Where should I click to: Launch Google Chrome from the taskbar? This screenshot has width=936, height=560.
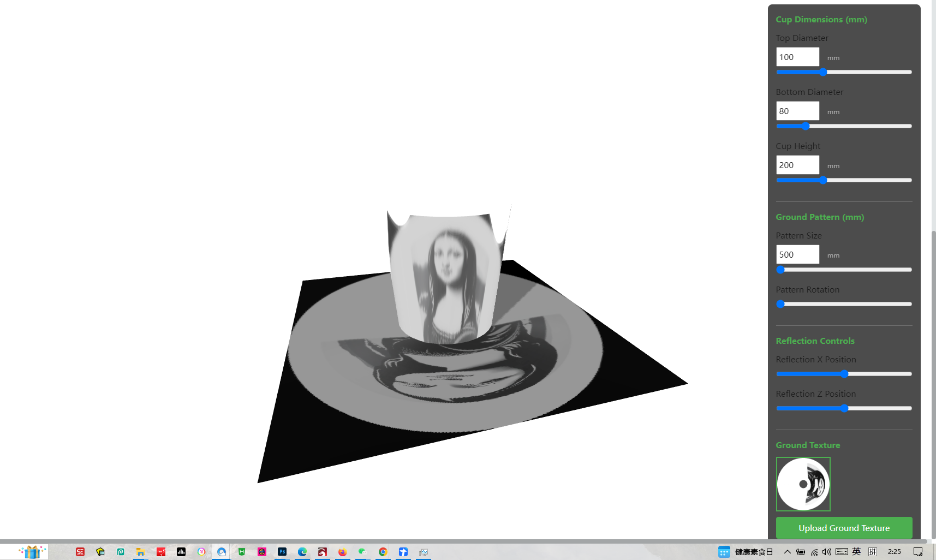383,552
